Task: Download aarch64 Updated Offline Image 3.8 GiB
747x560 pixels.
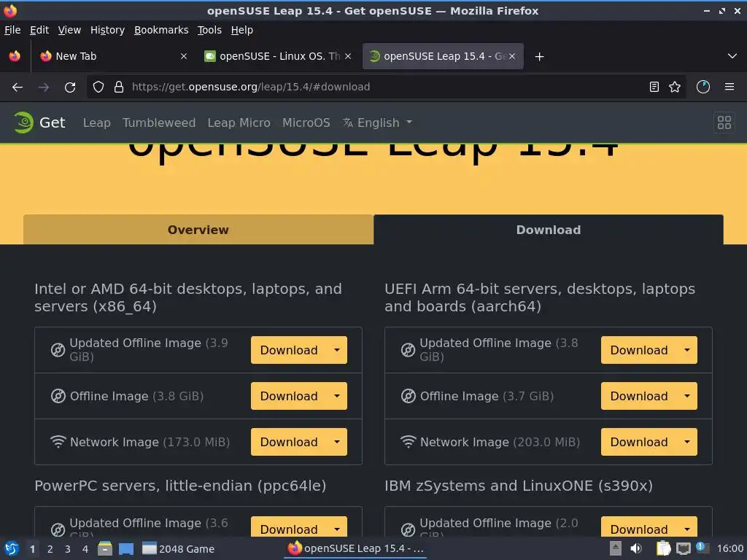Action: click(x=639, y=350)
